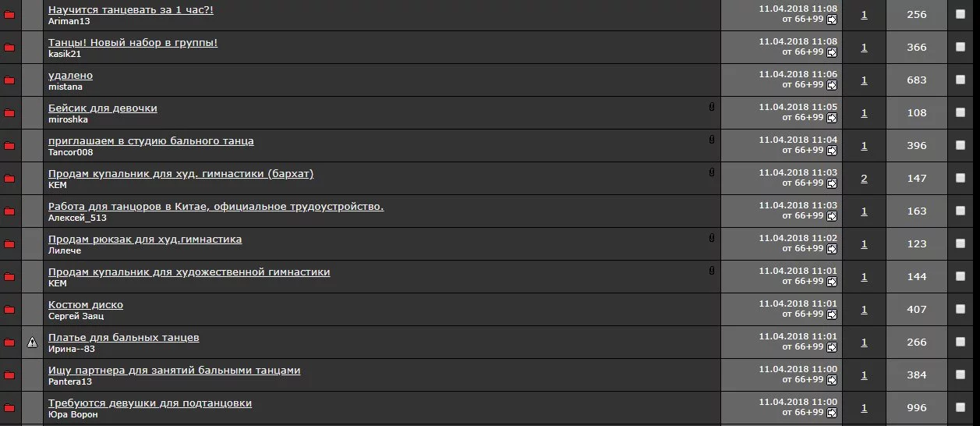Click paperclip icon on приглашаем в студию бального танца
The height and width of the screenshot is (426, 980).
tap(712, 140)
